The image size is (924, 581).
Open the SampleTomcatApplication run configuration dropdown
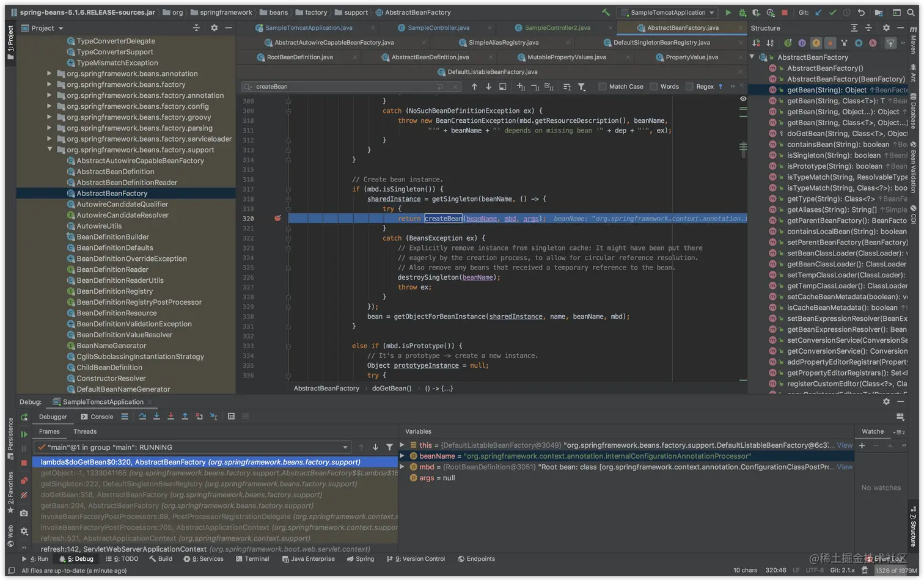click(x=667, y=12)
